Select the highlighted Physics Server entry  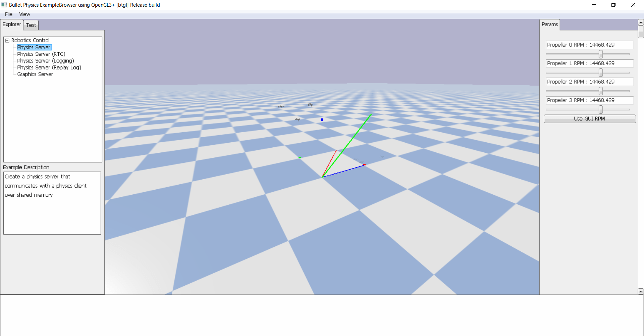pos(34,47)
